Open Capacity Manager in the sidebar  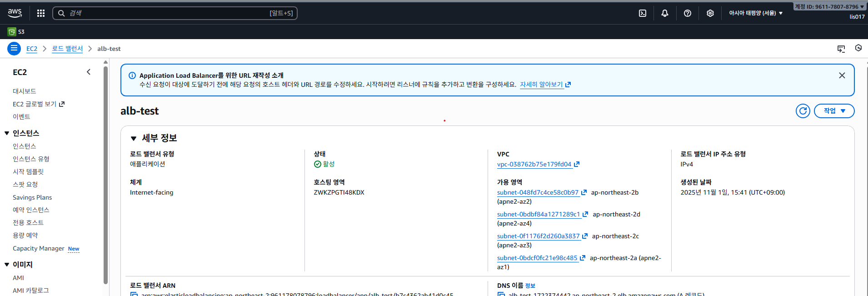click(x=39, y=248)
